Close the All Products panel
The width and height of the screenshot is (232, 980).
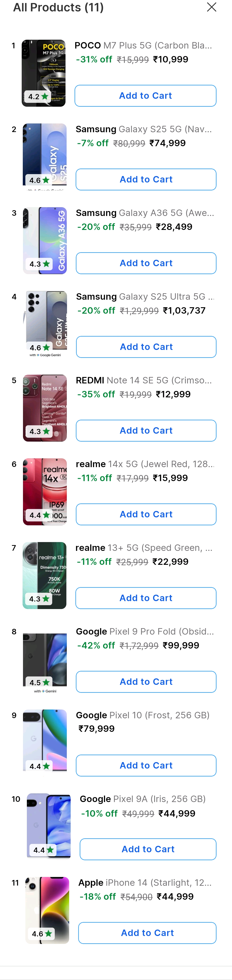pos(211,7)
